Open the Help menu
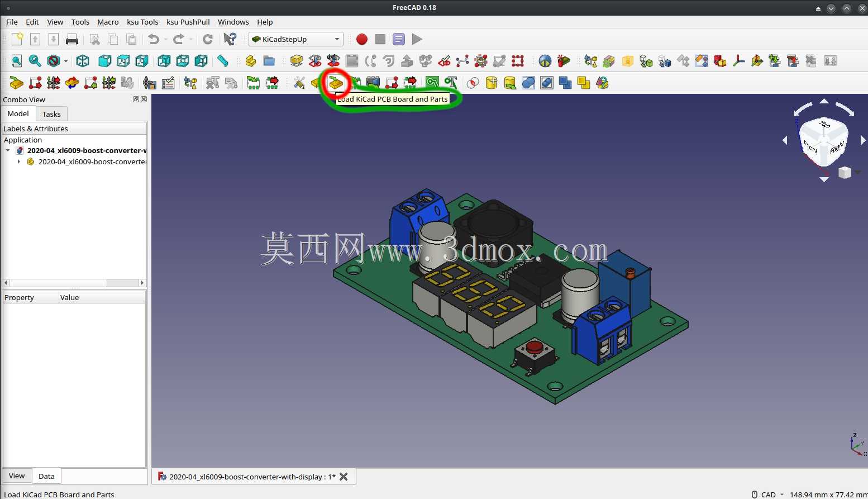Screen dimensions: 868x499 (265, 22)
